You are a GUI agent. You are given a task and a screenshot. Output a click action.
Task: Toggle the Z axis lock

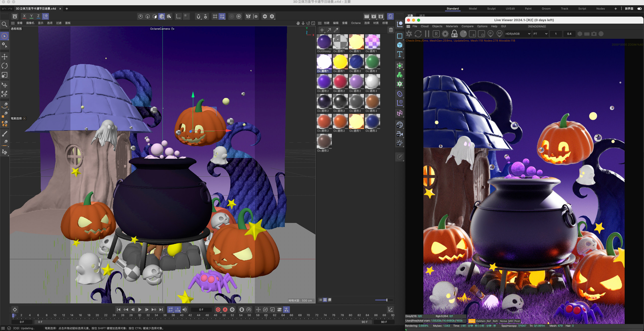point(38,16)
